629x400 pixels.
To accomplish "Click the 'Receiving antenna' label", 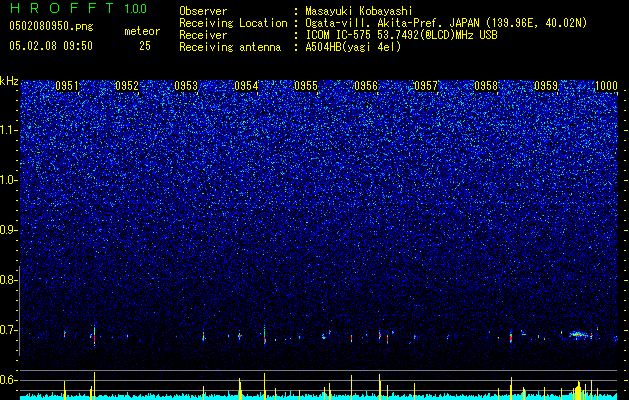I will pos(230,47).
